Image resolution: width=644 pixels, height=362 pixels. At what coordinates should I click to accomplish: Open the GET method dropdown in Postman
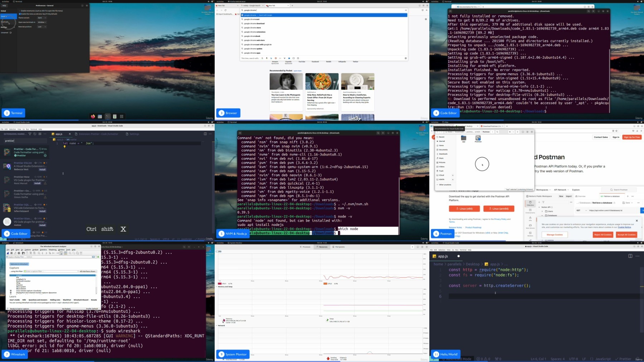[581, 211]
